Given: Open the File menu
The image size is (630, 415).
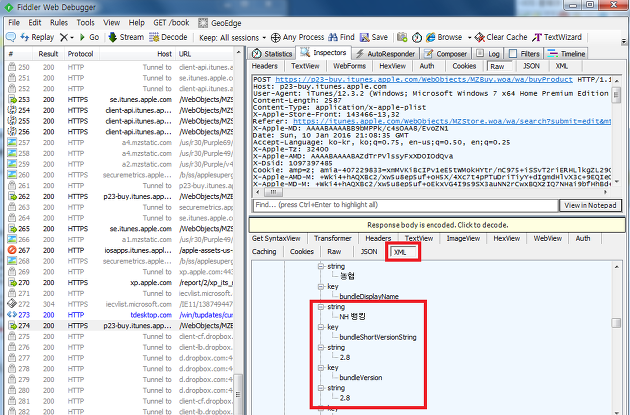Looking at the screenshot, I should (14, 23).
